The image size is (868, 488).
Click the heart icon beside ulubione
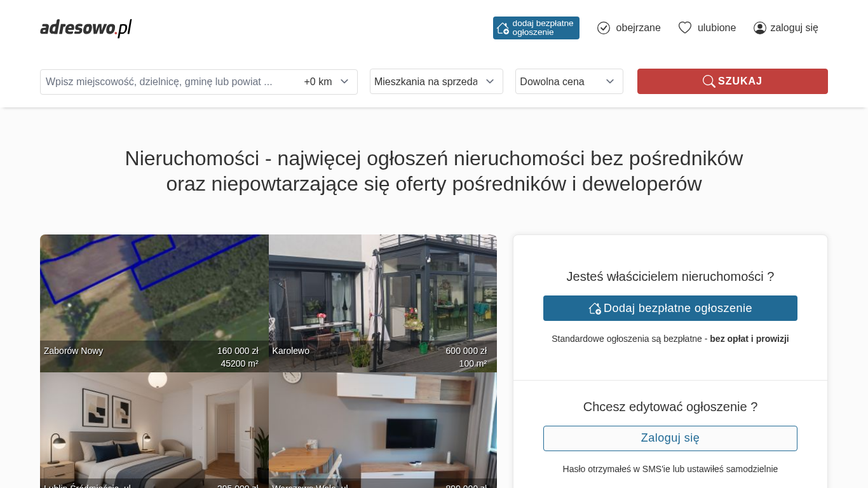(684, 28)
